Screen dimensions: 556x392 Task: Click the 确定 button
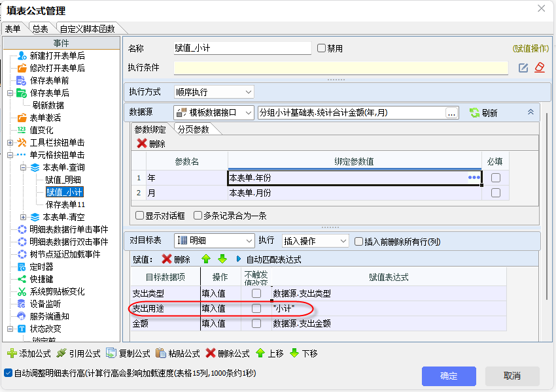point(449,376)
